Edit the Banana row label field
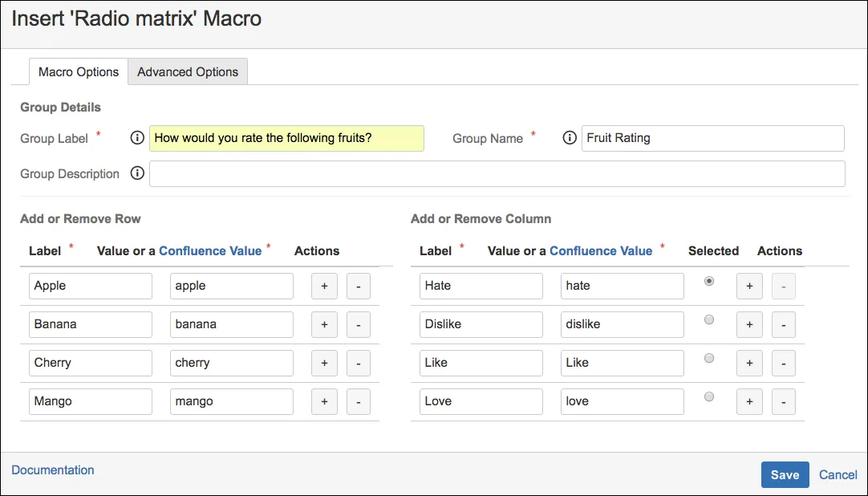Viewport: 868px width, 496px height. click(x=91, y=324)
